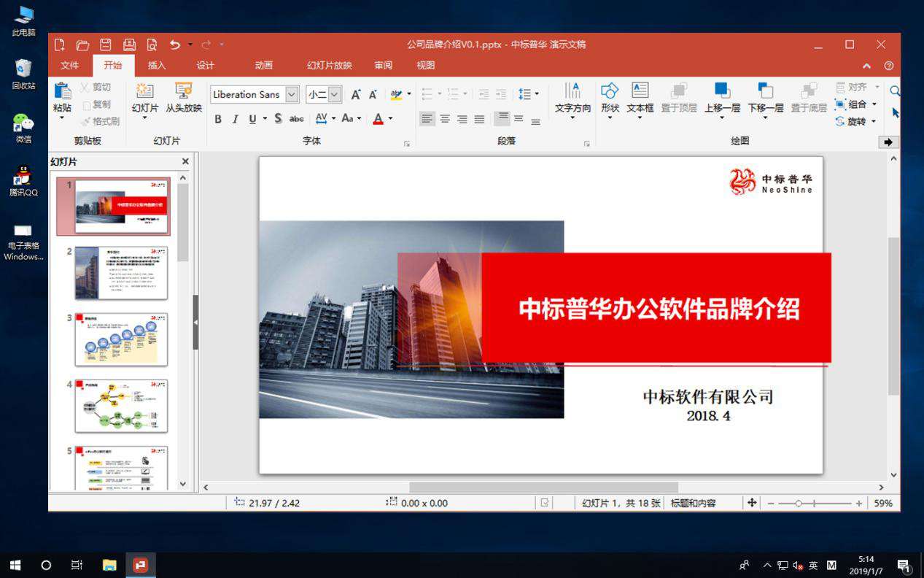The height and width of the screenshot is (578, 924).
Task: Click Windows Start button on taskbar
Action: click(x=15, y=565)
